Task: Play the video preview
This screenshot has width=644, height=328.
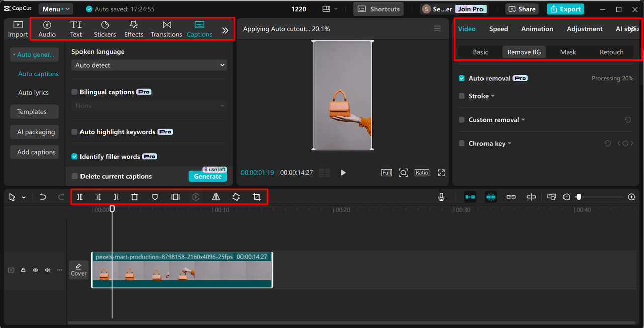Action: tap(343, 173)
